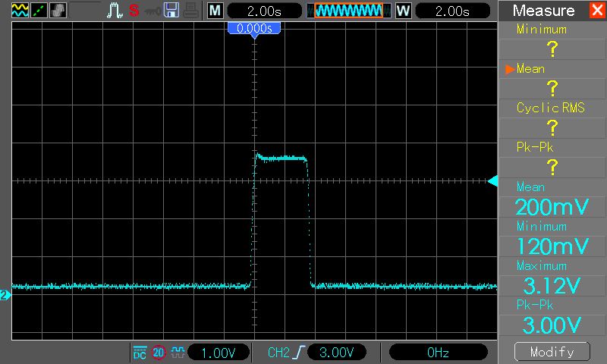
Task: Click the 0.000s trigger position marker
Action: tap(254, 27)
